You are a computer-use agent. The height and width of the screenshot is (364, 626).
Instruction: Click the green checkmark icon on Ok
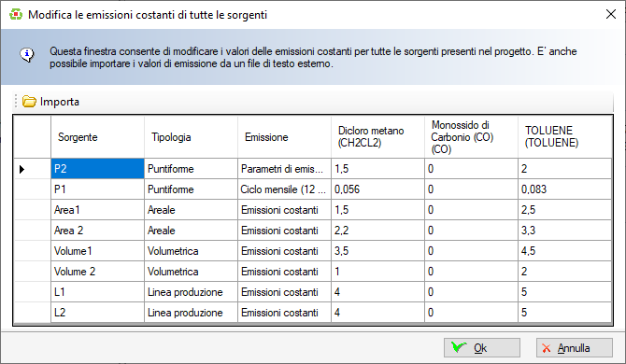459,347
